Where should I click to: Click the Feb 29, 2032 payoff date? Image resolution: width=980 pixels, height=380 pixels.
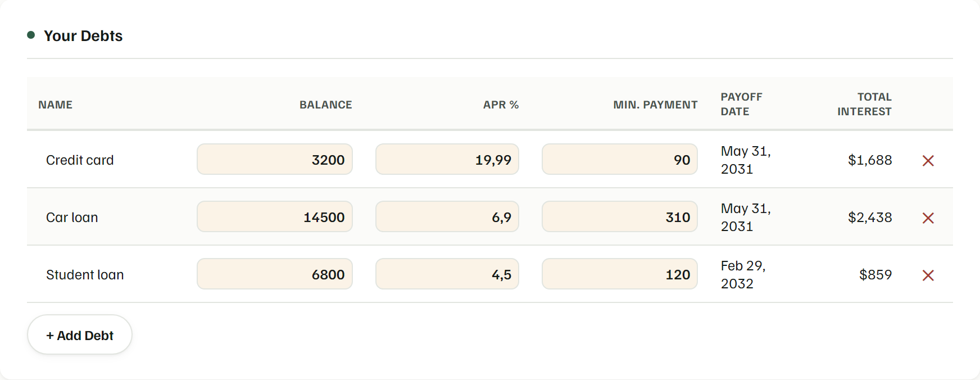pyautogui.click(x=743, y=274)
